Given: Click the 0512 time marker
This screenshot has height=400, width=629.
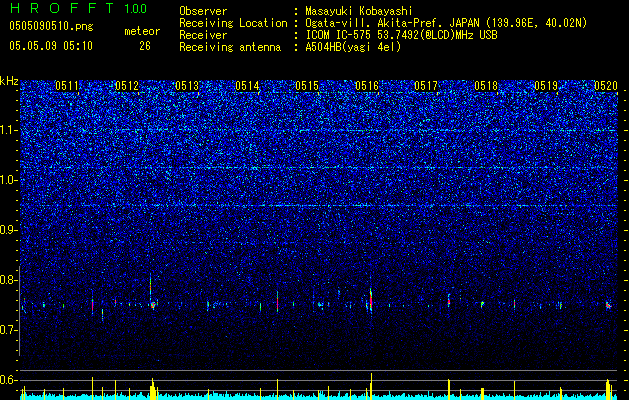Looking at the screenshot, I should tap(127, 86).
